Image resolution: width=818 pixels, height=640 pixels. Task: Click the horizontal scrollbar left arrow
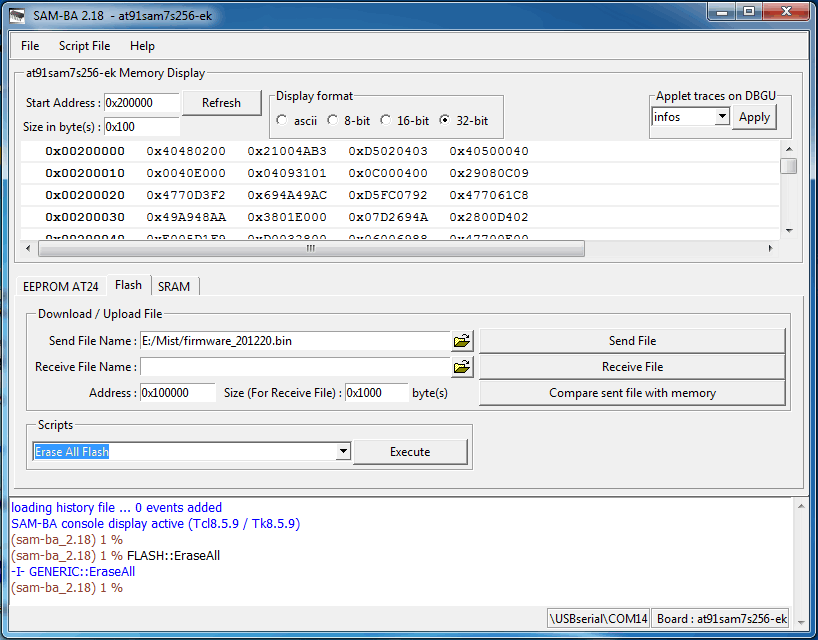[x=28, y=248]
